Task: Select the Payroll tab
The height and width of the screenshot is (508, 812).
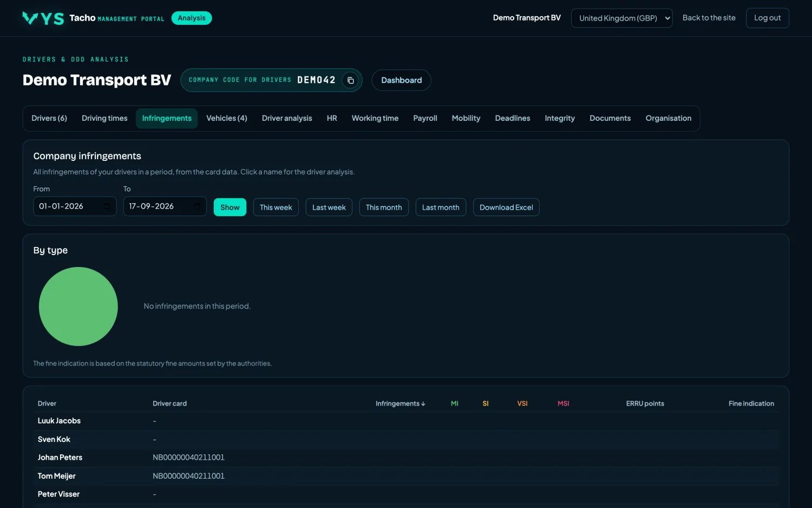Action: [x=425, y=118]
